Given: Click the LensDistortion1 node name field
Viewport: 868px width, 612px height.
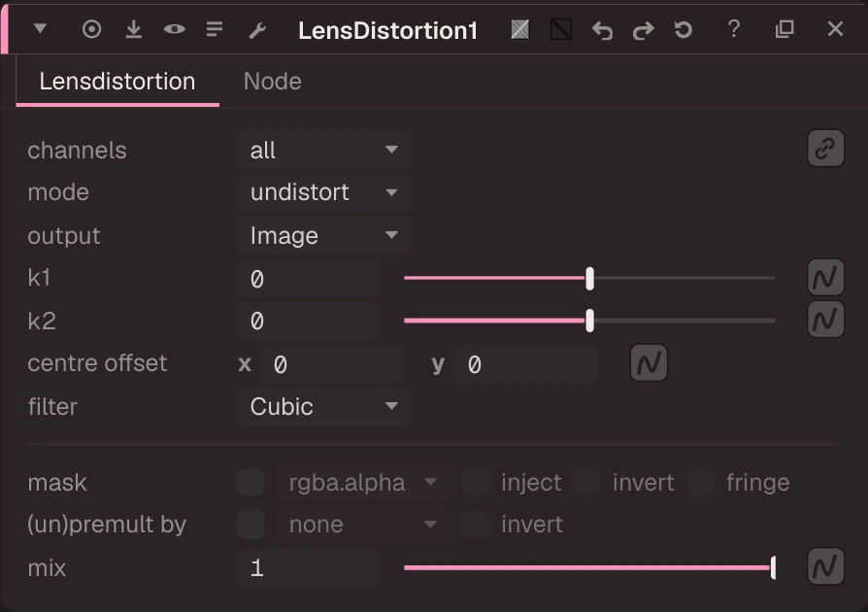Looking at the screenshot, I should tap(387, 30).
